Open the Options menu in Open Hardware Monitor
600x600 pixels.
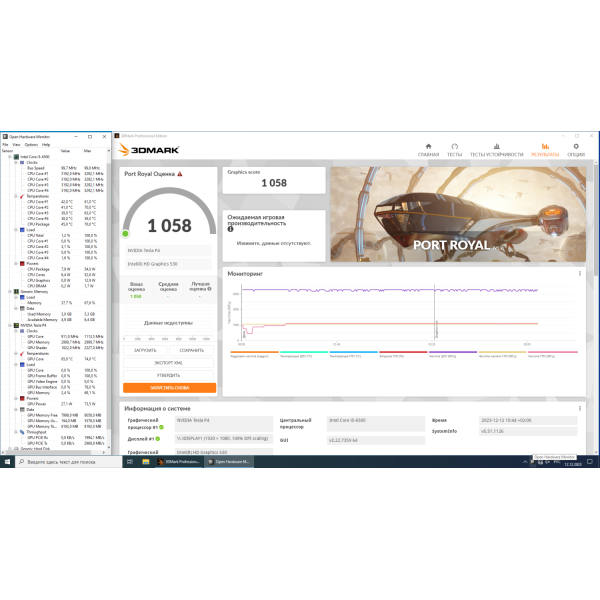pos(31,145)
